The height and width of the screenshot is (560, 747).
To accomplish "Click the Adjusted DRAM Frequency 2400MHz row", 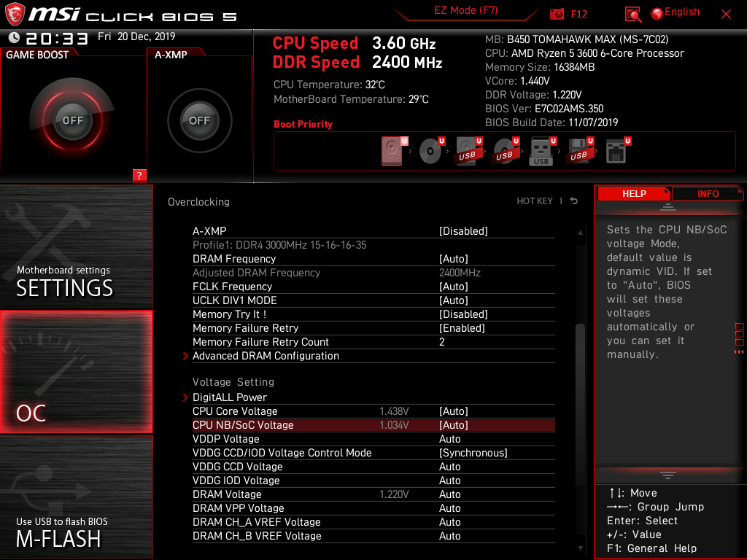I will pos(373,273).
